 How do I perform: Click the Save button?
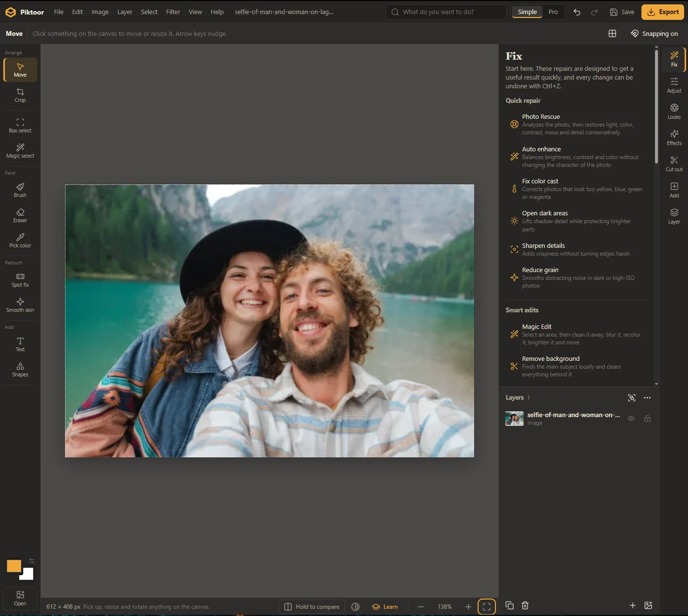[x=622, y=12]
